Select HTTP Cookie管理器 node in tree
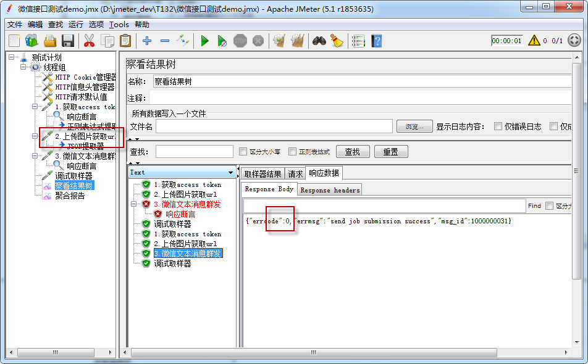Image resolution: width=588 pixels, height=364 pixels. tap(85, 77)
